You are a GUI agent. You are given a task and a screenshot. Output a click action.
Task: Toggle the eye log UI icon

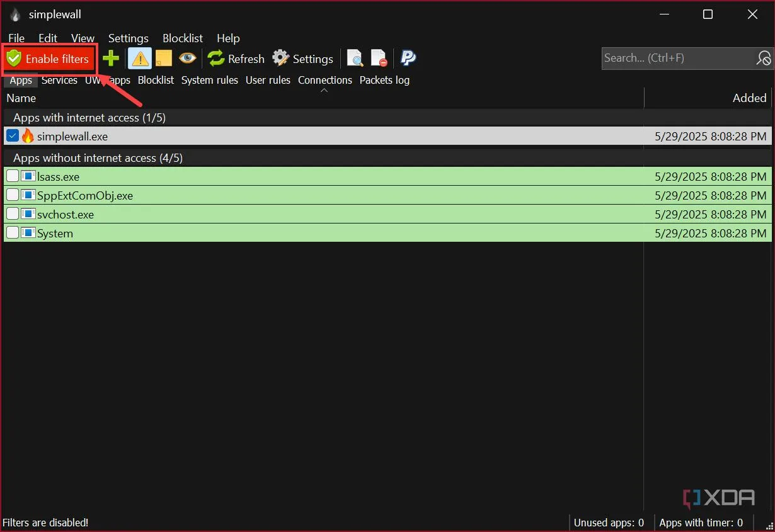point(187,59)
